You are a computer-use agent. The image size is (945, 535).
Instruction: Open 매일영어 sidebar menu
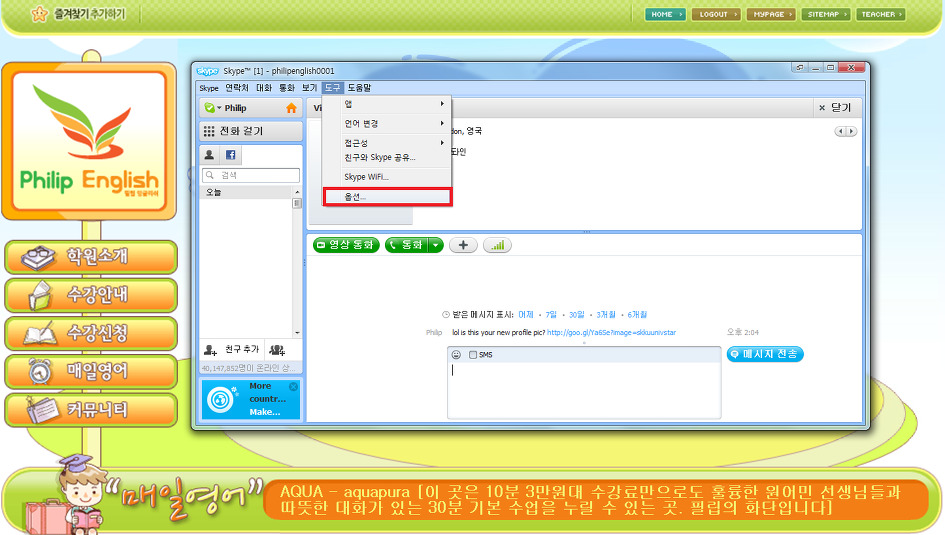tap(91, 371)
